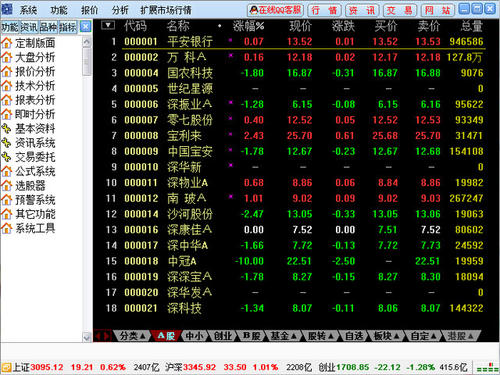The image size is (500, 375).
Task: Click the 交易委托 link icon
Action: (6, 157)
